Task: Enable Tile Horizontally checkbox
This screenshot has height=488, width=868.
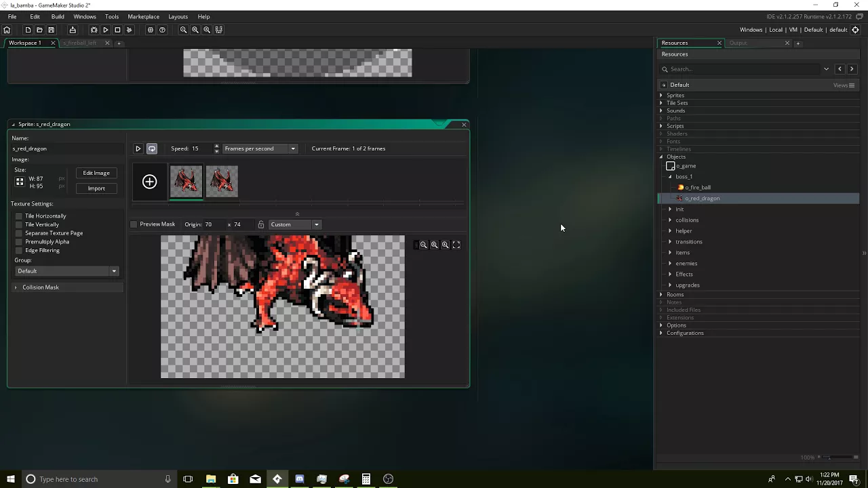Action: 19,216
